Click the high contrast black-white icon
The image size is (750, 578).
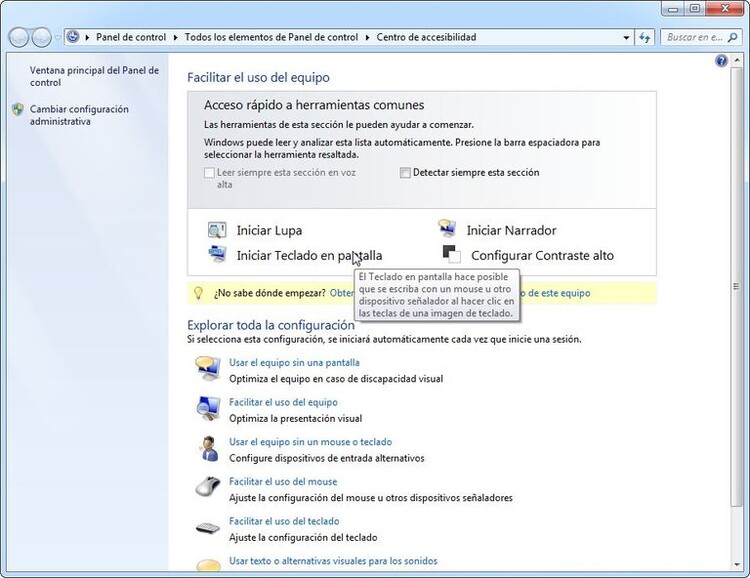coord(452,254)
